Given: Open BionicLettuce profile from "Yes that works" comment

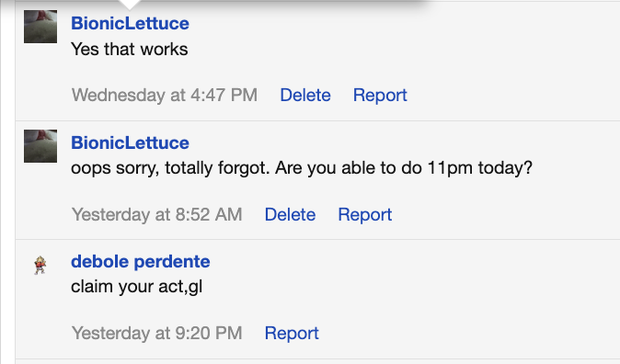Looking at the screenshot, I should 130,23.
